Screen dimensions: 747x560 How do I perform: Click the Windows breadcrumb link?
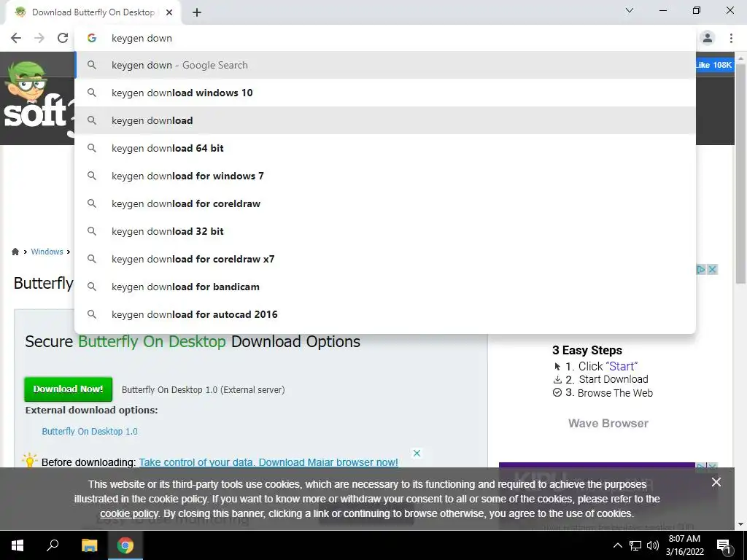(47, 252)
